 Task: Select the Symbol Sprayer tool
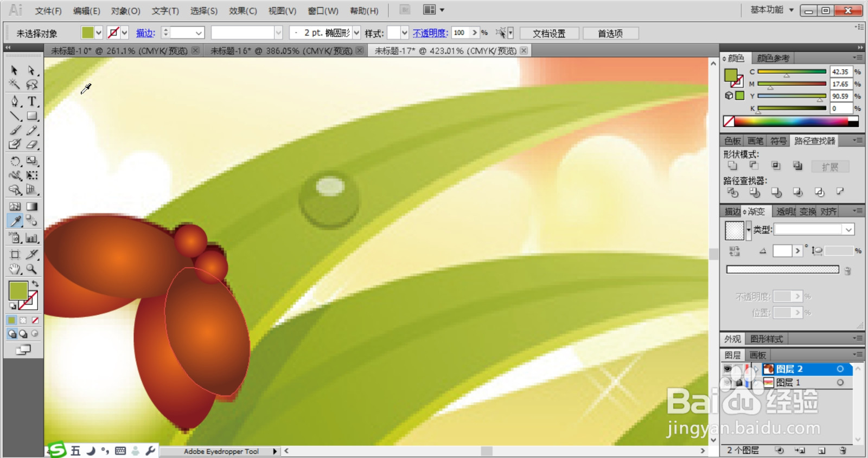point(15,238)
